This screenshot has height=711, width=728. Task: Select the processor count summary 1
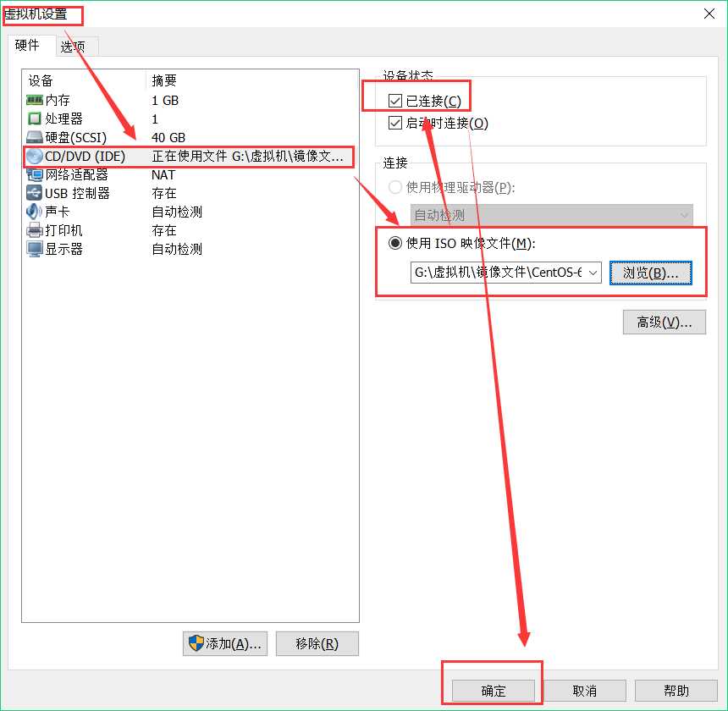pyautogui.click(x=155, y=119)
